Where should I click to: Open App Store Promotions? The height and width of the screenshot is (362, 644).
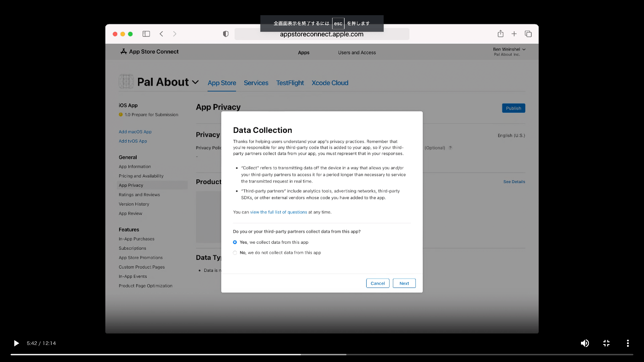[141, 258]
